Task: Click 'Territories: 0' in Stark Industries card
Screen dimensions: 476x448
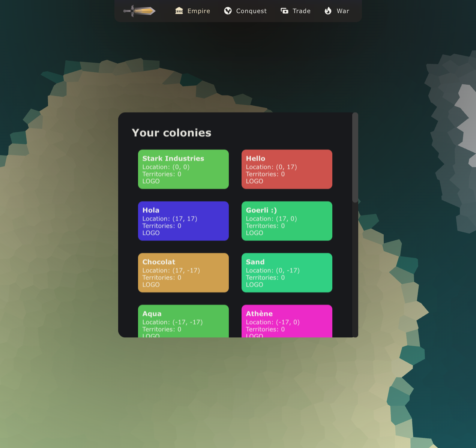Action: [x=162, y=174]
